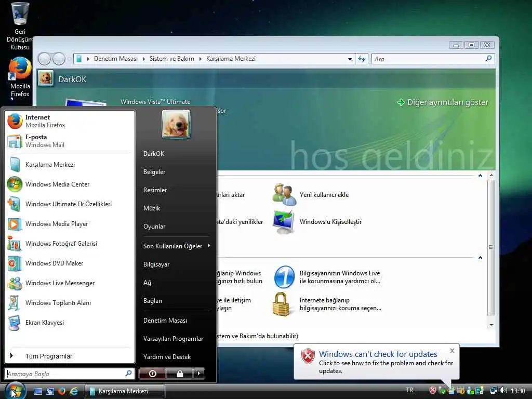The height and width of the screenshot is (399, 532).
Task: Click the power button in Start menu
Action: pos(152,374)
